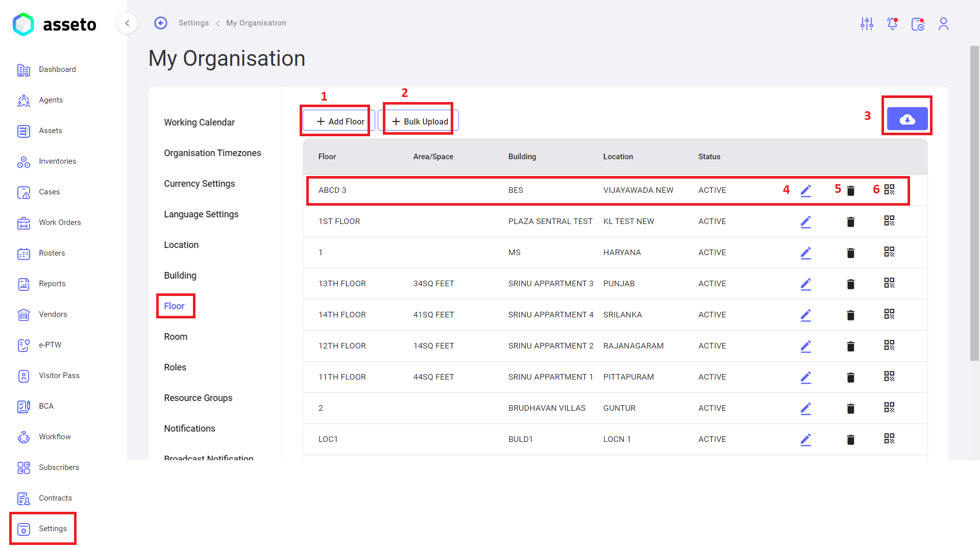Select Organisation Timezones tab
980x547 pixels.
click(x=212, y=153)
